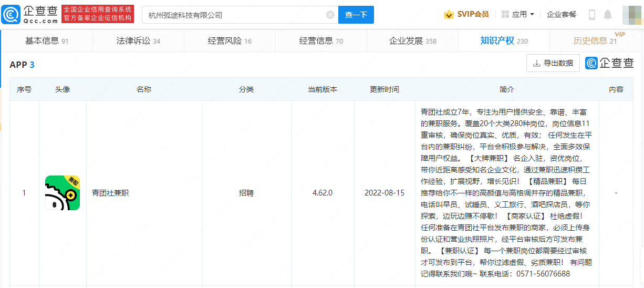Click the 全国企业信用查询系统 banner
This screenshot has height=288, width=644.
[98, 14]
